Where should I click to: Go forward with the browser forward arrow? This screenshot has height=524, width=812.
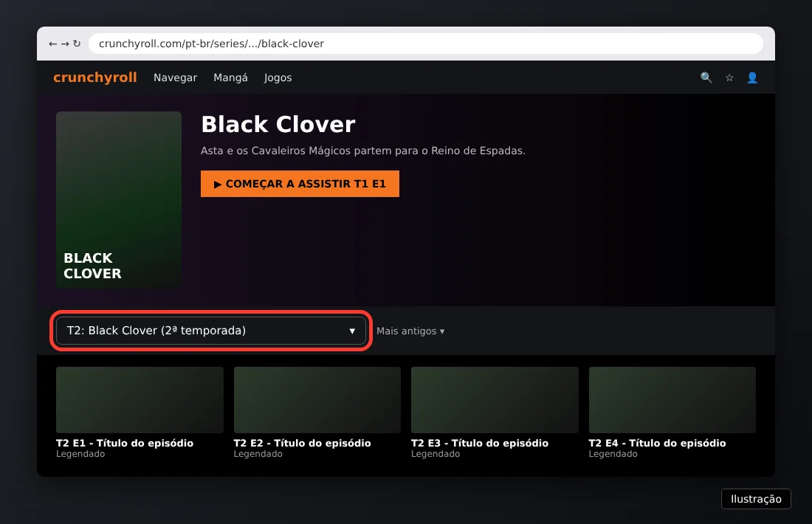(65, 44)
